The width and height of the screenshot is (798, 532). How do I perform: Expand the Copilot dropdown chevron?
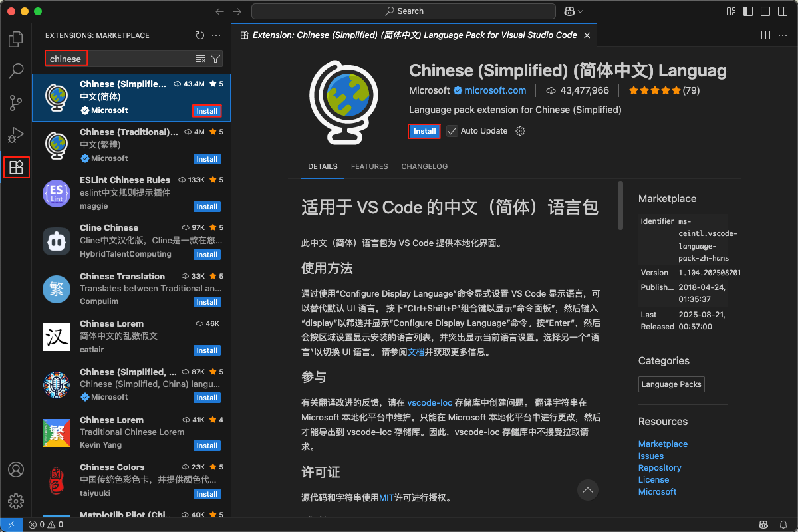581,11
